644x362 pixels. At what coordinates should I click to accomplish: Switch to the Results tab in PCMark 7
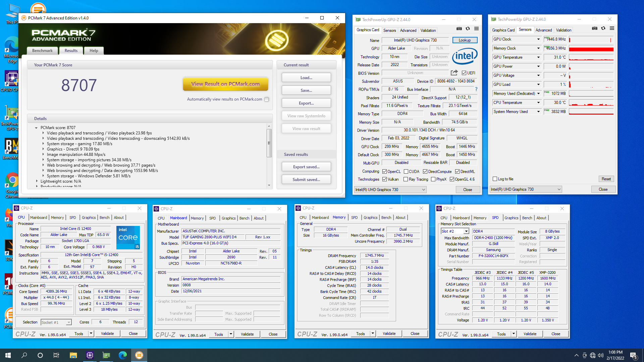coord(71,51)
